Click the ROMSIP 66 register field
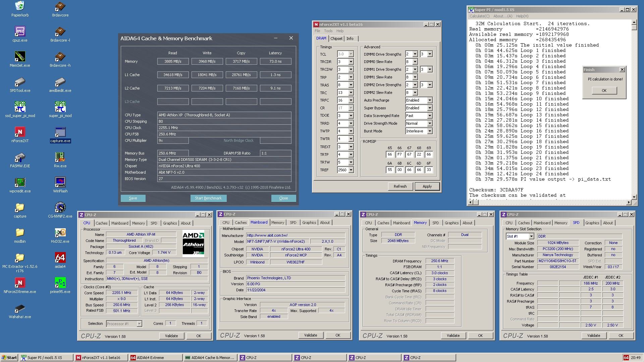 [x=399, y=155]
